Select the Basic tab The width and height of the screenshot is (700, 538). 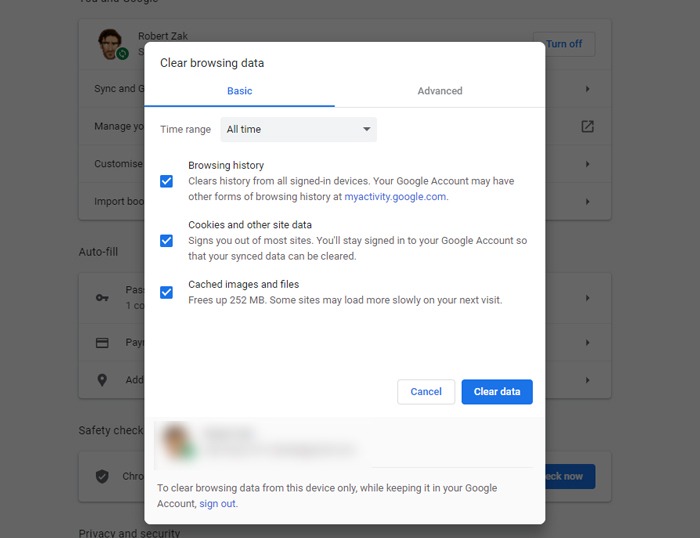pyautogui.click(x=240, y=91)
